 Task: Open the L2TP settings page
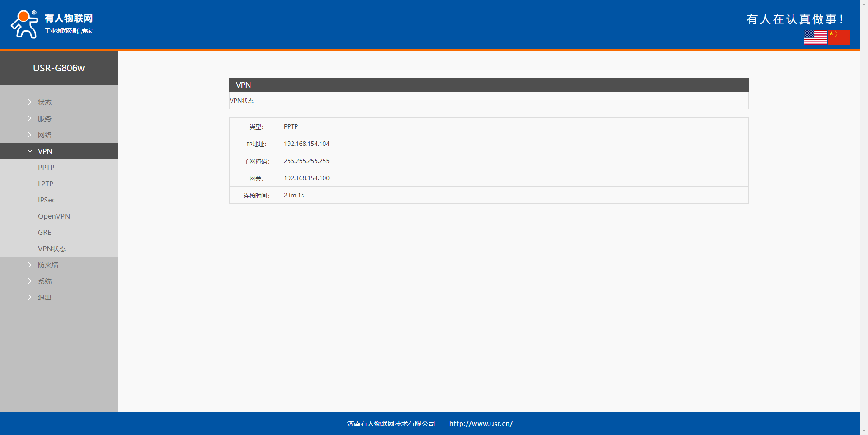(46, 184)
